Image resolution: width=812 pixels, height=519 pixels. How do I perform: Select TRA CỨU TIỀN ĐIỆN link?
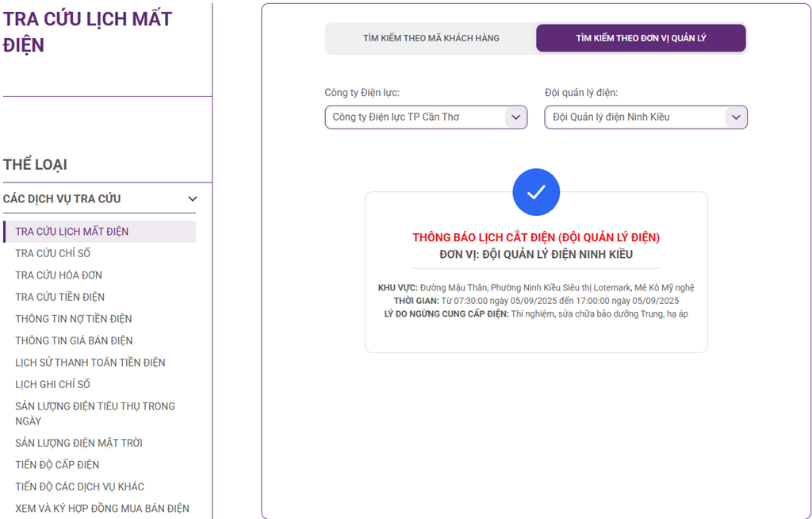[x=59, y=297]
